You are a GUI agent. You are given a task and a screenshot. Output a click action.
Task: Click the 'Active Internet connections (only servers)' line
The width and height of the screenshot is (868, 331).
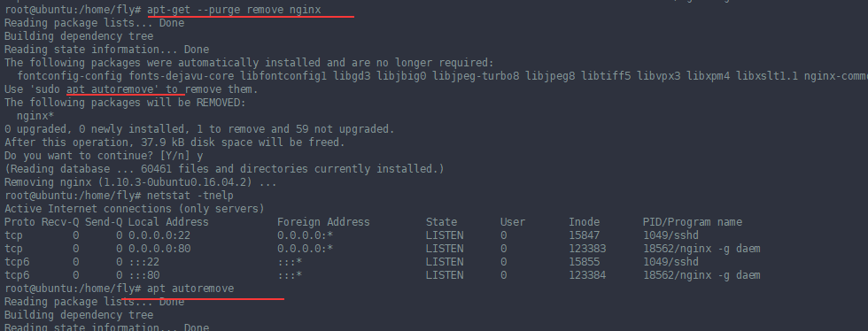(135, 209)
